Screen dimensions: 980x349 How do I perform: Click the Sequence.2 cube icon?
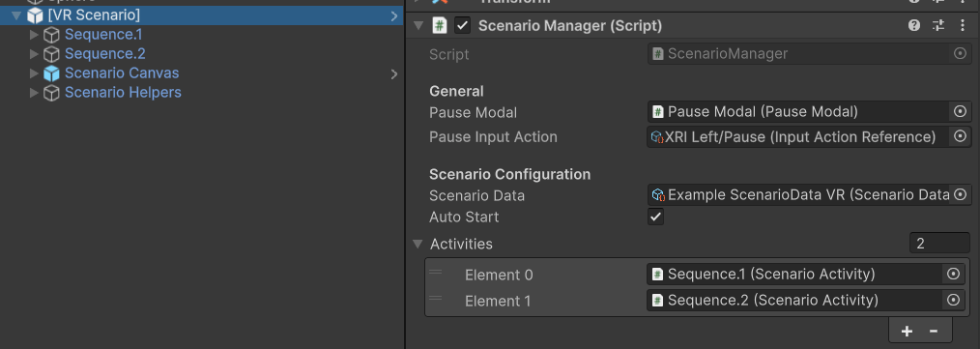51,54
